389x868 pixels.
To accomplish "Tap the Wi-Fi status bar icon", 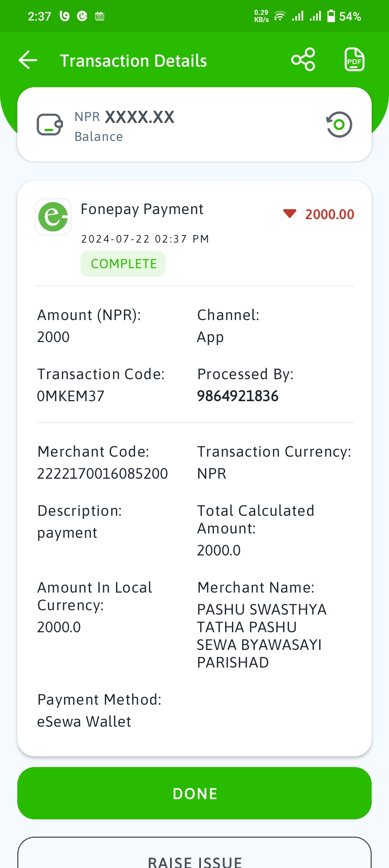I will 280,16.
